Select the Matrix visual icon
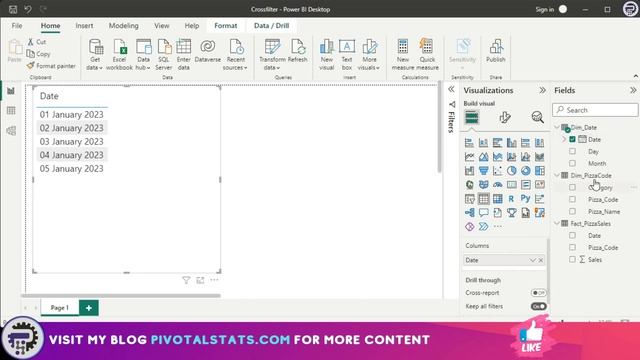The height and width of the screenshot is (360, 640). (x=498, y=199)
